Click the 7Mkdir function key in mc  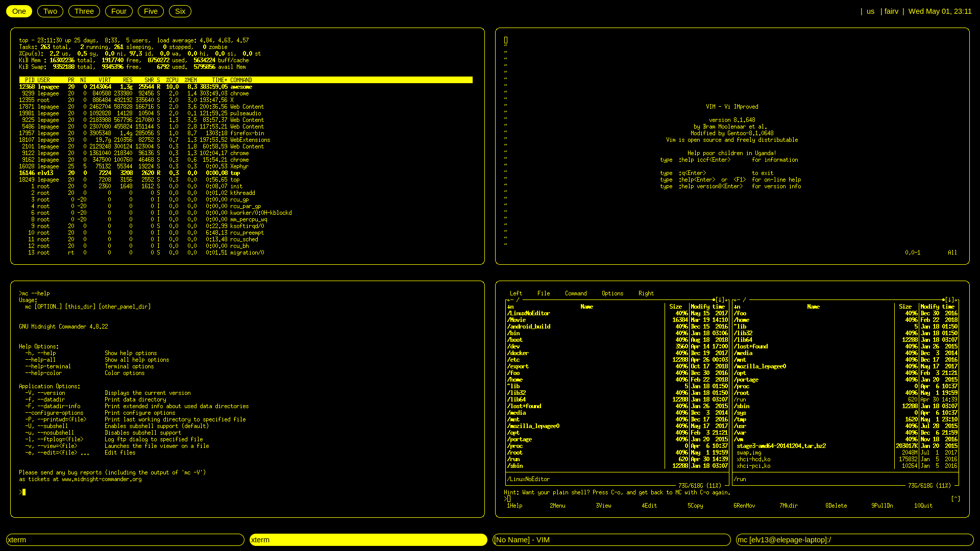[x=789, y=506]
